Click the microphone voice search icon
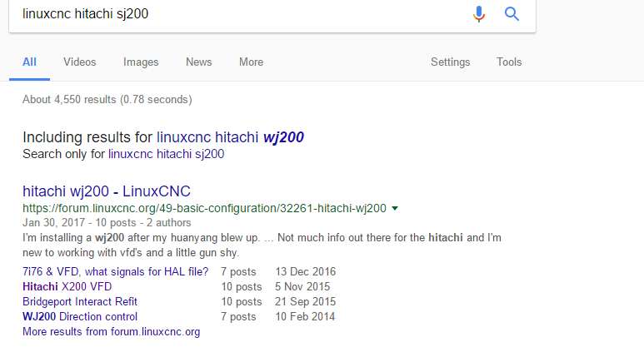Viewport: 644px width, 347px height. [479, 14]
